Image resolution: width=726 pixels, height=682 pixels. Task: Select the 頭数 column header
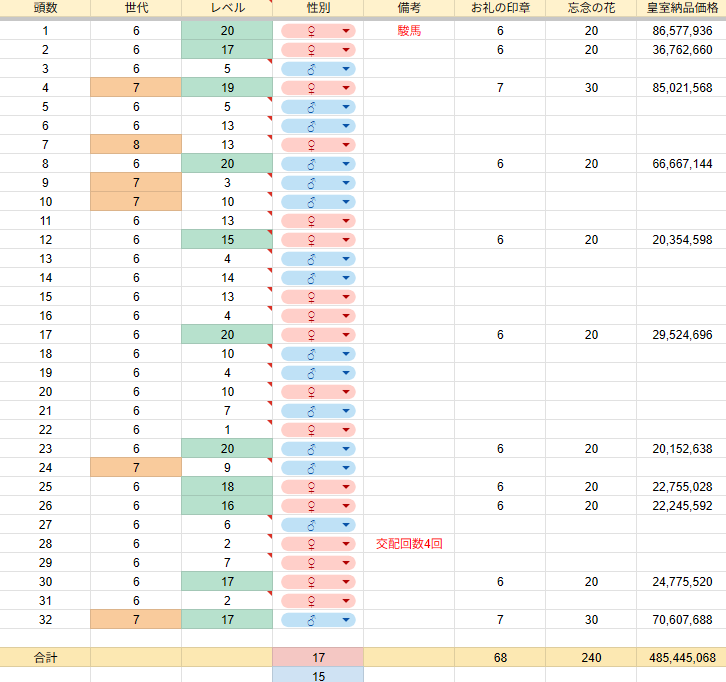[x=45, y=8]
